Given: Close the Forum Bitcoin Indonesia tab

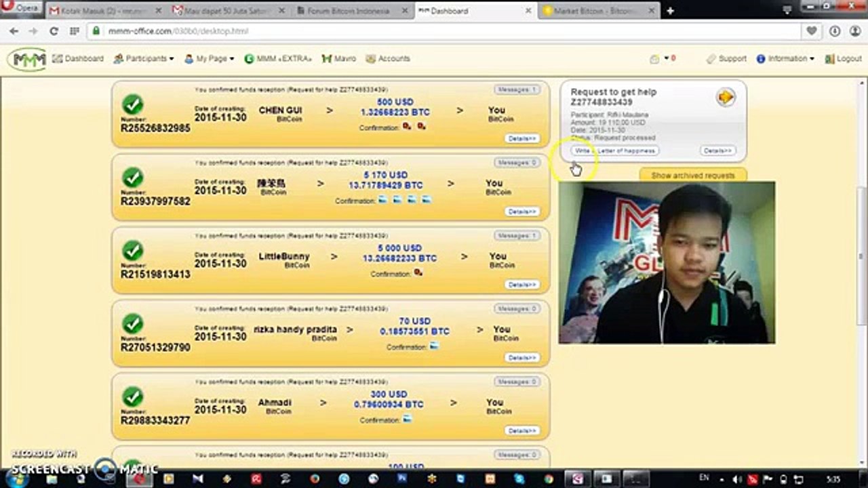Looking at the screenshot, I should tap(405, 11).
